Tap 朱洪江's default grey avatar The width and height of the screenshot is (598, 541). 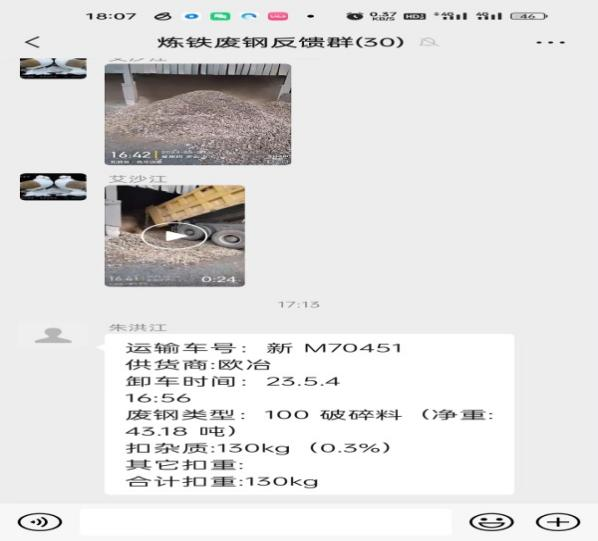click(53, 336)
